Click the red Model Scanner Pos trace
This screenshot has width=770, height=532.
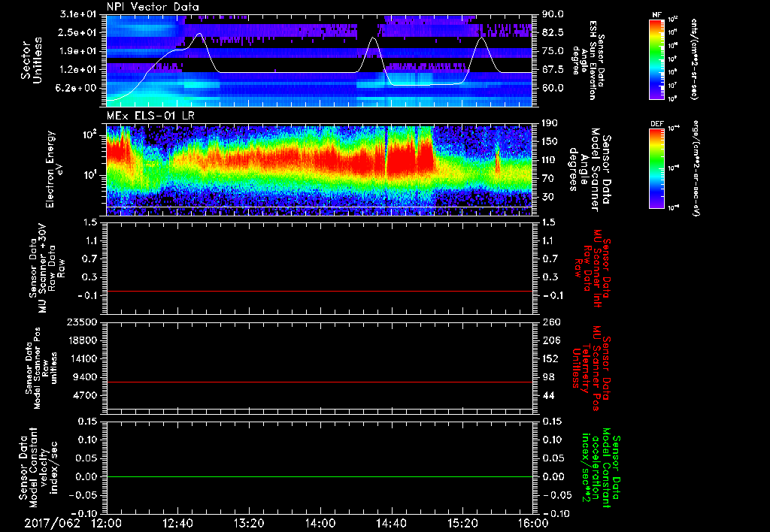click(320, 382)
